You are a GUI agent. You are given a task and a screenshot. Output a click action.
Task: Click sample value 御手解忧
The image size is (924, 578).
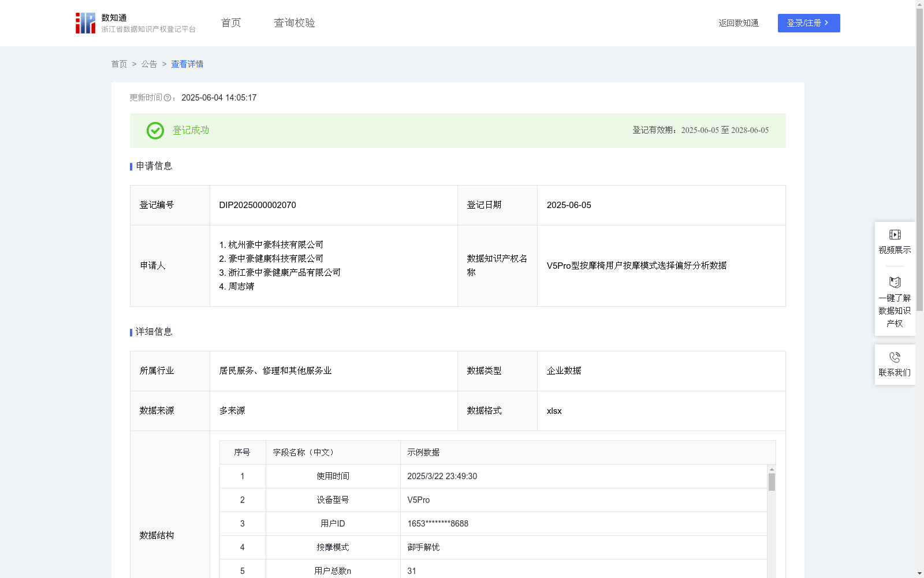423,547
